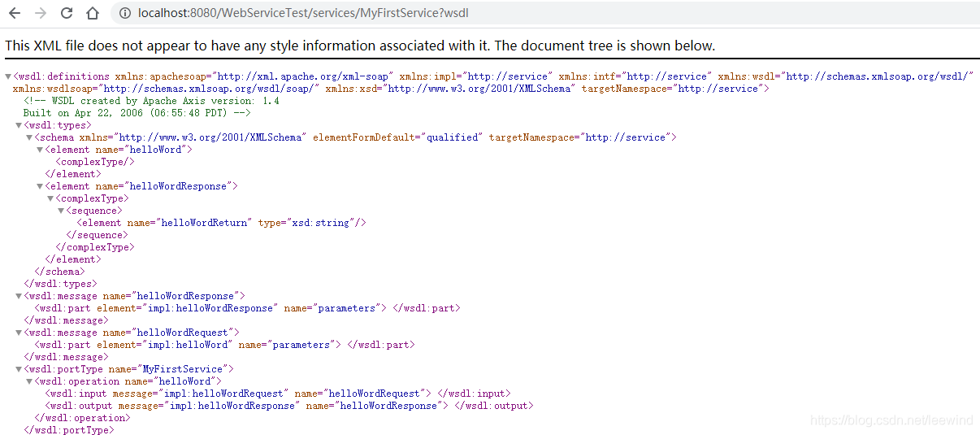The height and width of the screenshot is (435, 980).
Task: Focus the address bar showing MyFirstService?wsdl
Action: pos(544,13)
